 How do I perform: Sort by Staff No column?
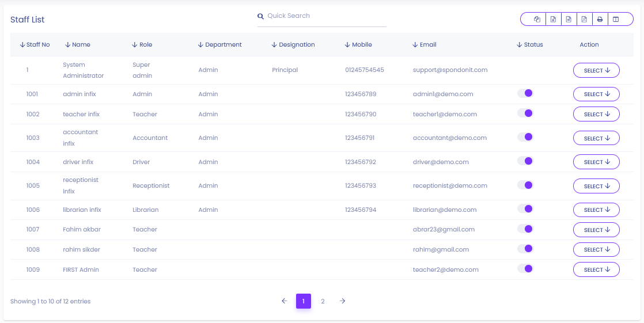pyautogui.click(x=35, y=45)
